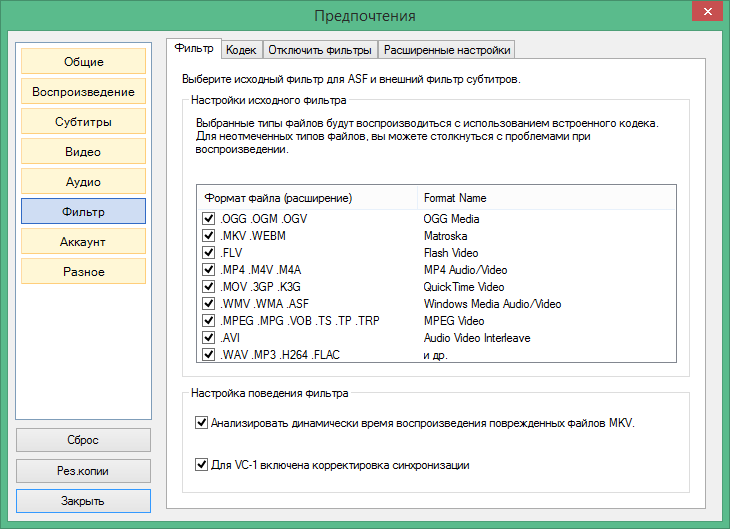Viewport: 730px width, 529px height.
Task: Switch to the Фильтр tab
Action: tap(194, 48)
